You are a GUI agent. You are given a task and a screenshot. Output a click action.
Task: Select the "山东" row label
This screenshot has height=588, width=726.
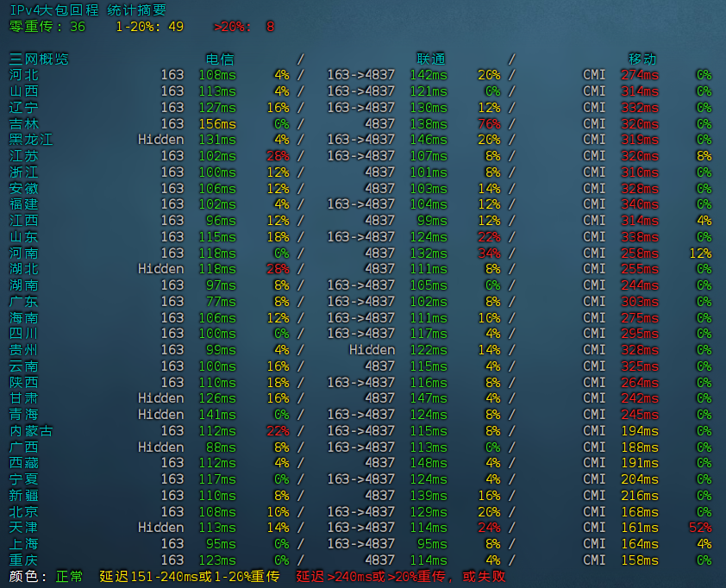pyautogui.click(x=24, y=236)
